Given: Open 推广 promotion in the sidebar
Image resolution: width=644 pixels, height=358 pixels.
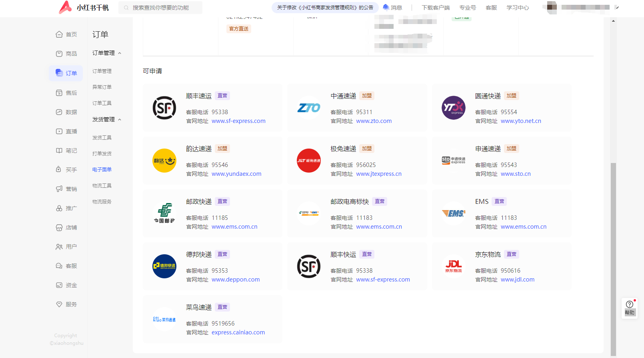Looking at the screenshot, I should click(66, 208).
